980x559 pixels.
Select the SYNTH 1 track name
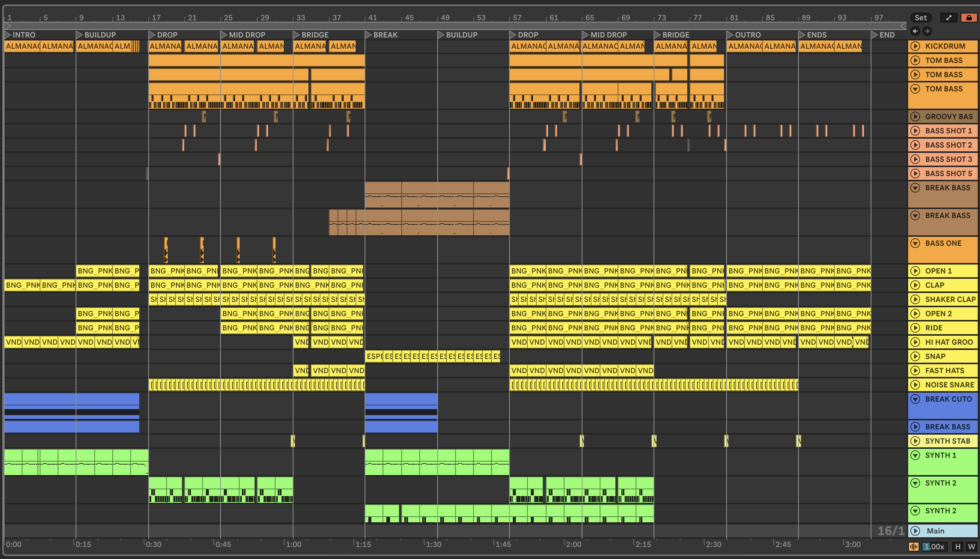(x=940, y=455)
